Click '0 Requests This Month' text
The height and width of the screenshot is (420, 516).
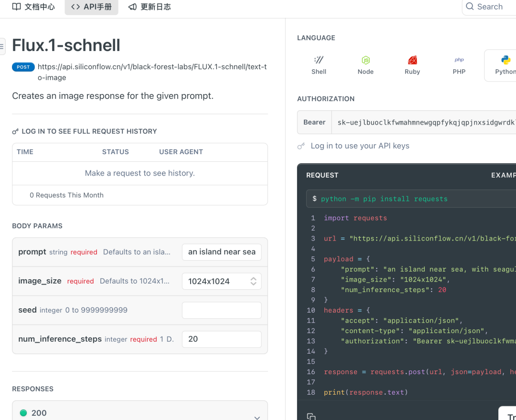click(x=66, y=195)
